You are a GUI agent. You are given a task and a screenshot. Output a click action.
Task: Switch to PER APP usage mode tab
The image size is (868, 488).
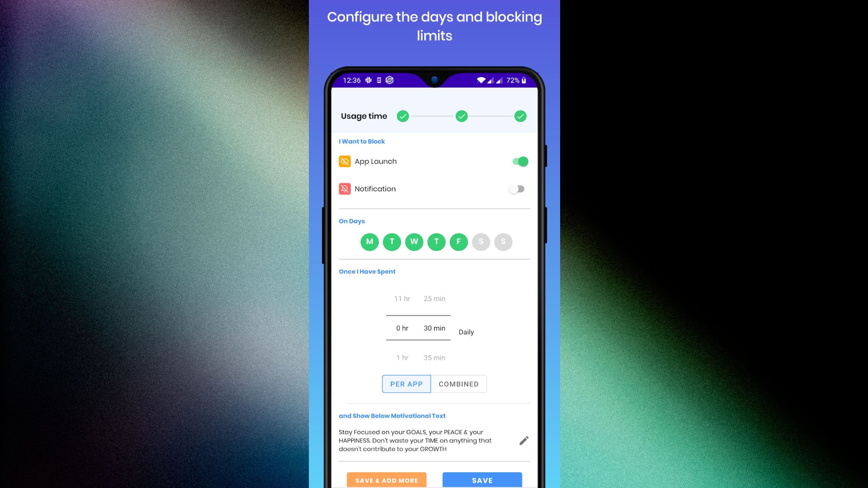pyautogui.click(x=407, y=384)
